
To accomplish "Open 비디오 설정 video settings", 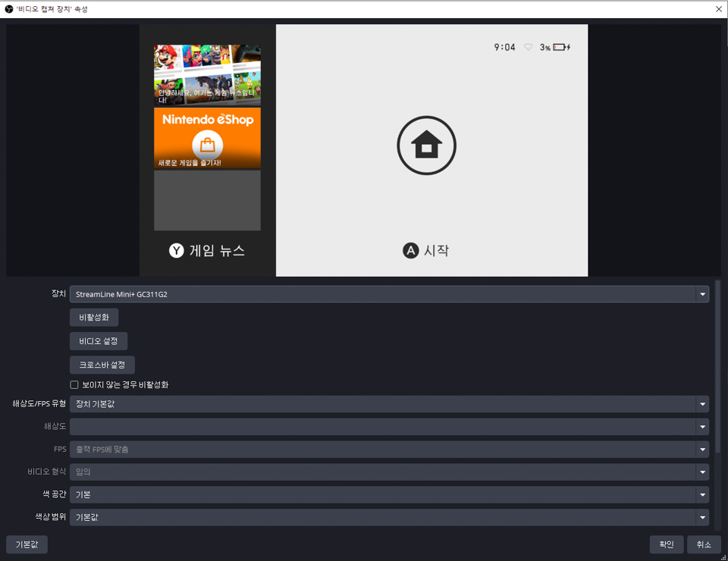I will coord(99,341).
